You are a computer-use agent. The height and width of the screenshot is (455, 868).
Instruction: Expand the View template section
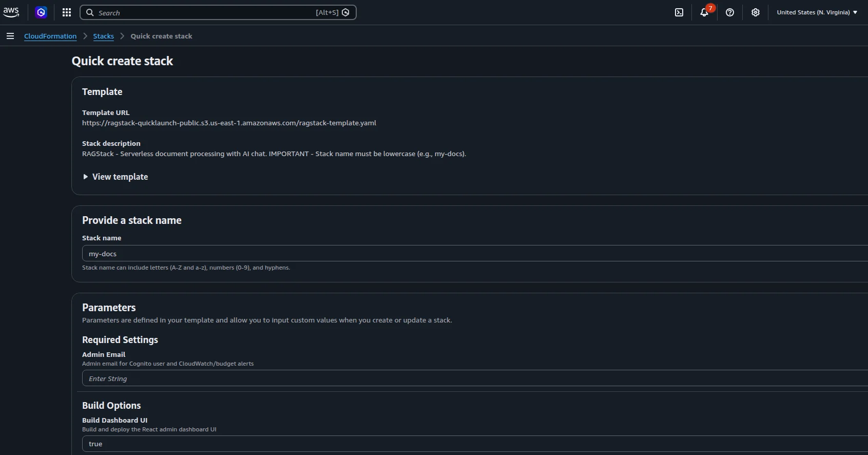115,177
